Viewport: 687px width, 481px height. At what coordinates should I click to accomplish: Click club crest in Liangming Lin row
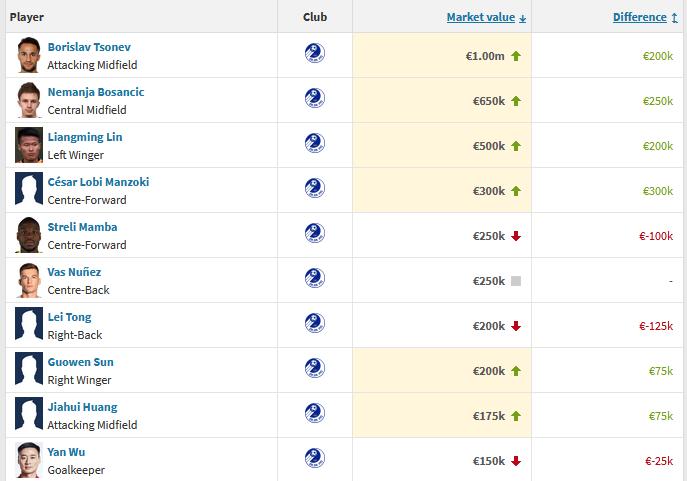[314, 143]
